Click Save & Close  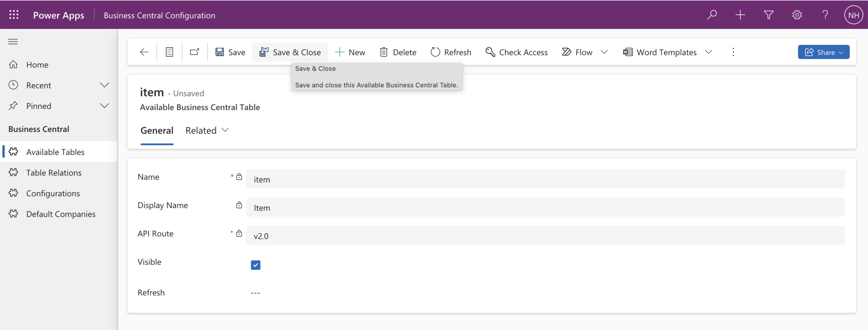click(x=290, y=52)
